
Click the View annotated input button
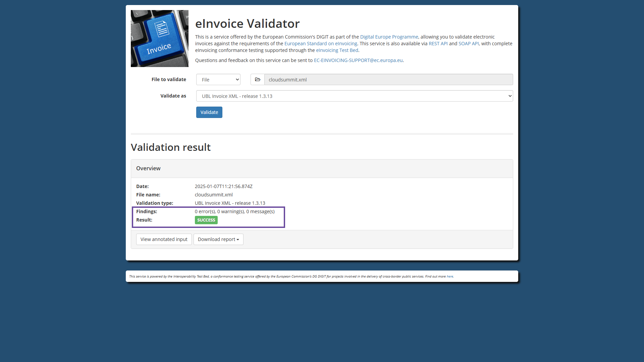[x=164, y=239]
